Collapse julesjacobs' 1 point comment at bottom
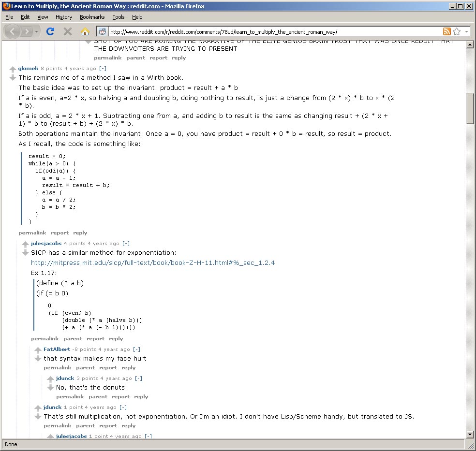 [x=148, y=436]
